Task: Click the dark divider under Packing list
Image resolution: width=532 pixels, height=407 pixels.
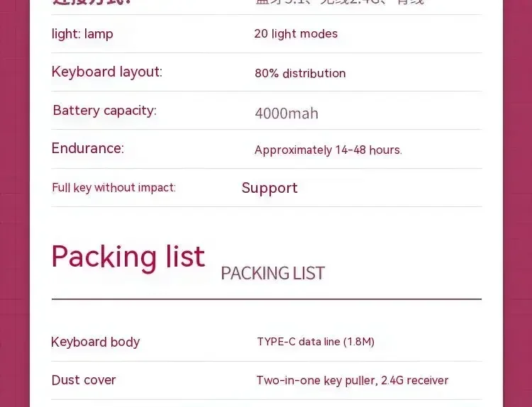Action: 267,299
